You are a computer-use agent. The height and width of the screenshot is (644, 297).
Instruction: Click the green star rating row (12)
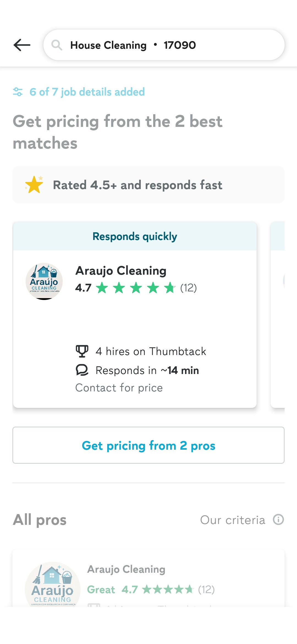pyautogui.click(x=136, y=288)
